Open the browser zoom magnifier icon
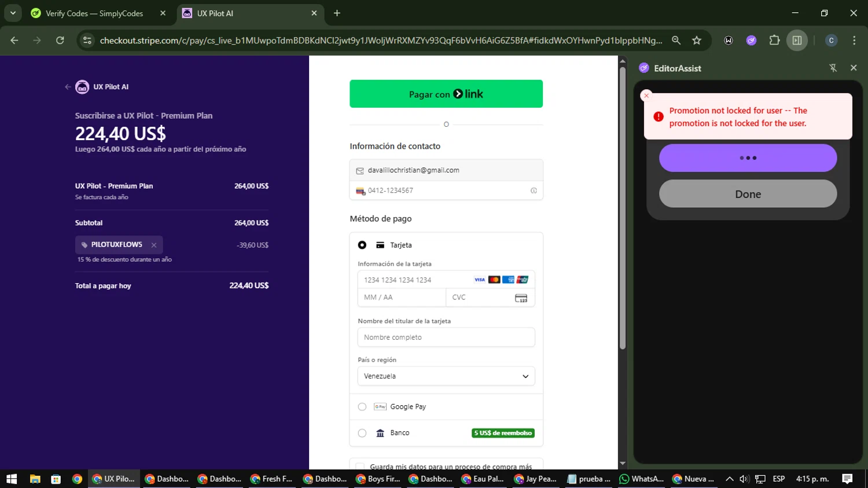The width and height of the screenshot is (868, 488). [x=676, y=41]
